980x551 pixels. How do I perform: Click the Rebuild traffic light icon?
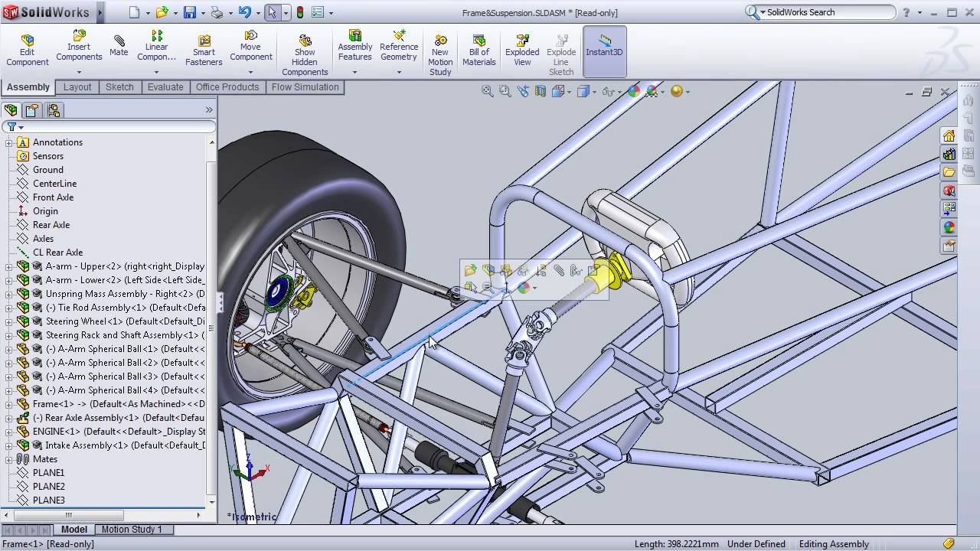click(299, 12)
